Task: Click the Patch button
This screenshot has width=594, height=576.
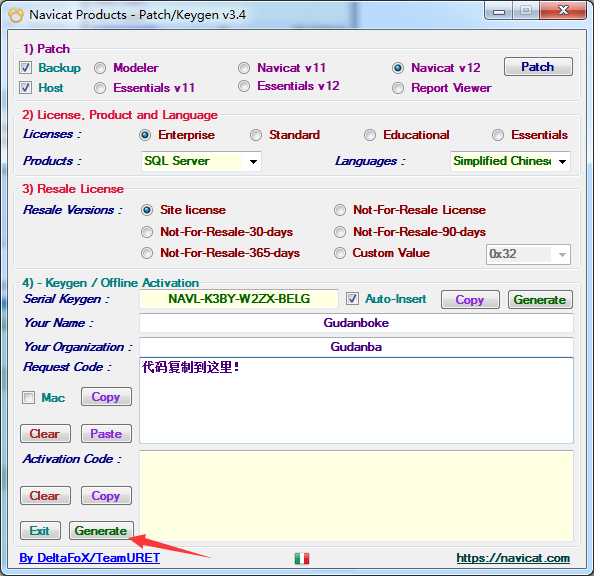Action: [x=538, y=67]
